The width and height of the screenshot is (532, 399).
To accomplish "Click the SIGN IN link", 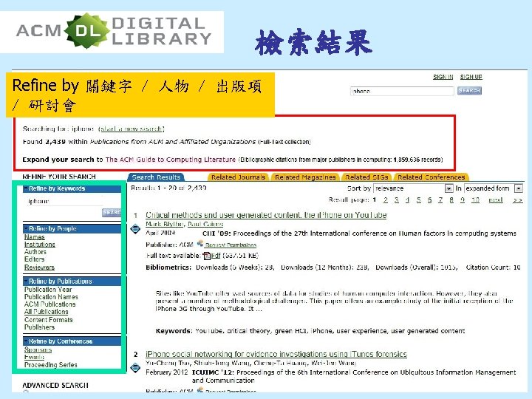I will [443, 77].
